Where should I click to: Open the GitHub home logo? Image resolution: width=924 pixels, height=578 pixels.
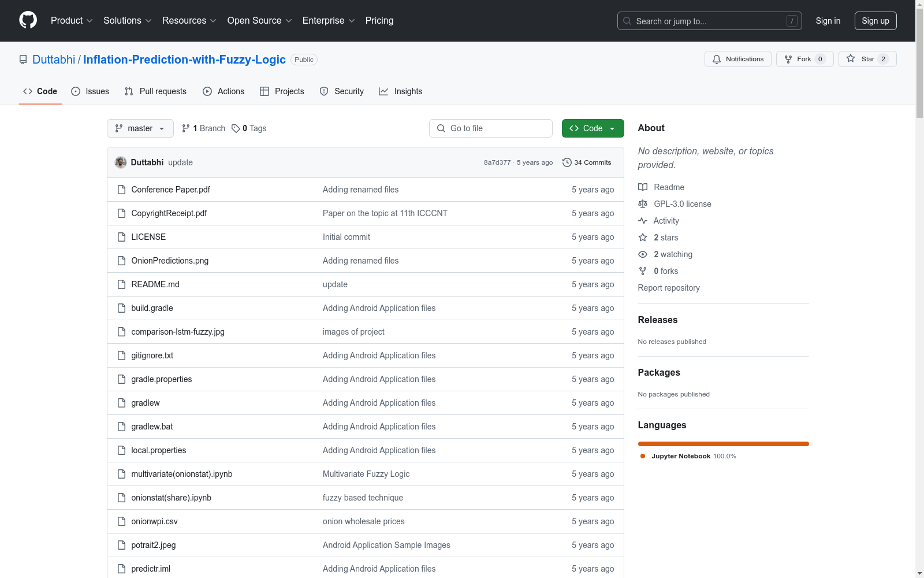(28, 20)
